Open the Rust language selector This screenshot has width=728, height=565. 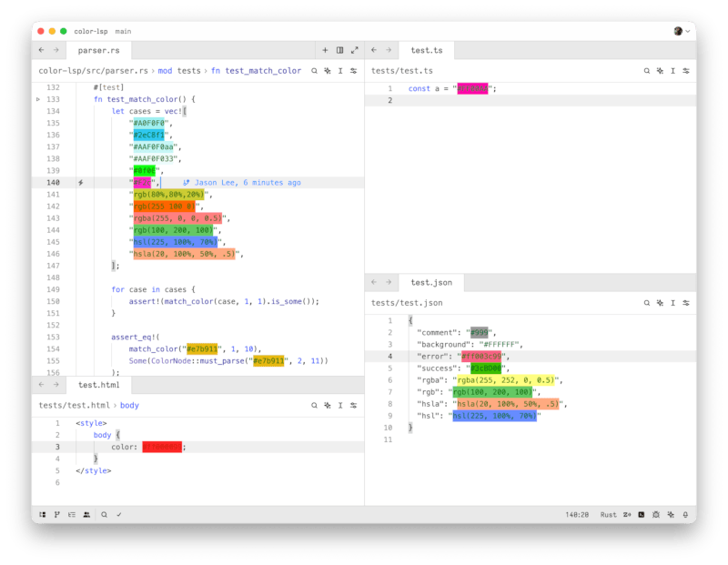click(609, 514)
